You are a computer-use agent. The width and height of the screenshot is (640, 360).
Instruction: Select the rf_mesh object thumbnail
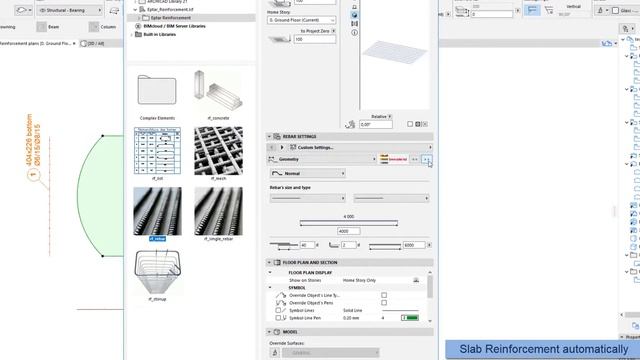[218, 151]
